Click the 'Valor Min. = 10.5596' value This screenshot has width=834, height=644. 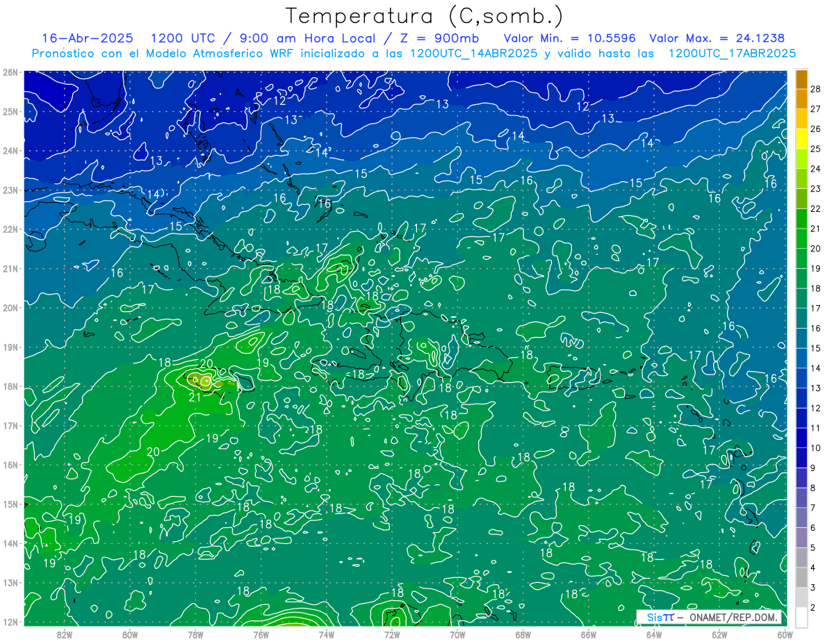[x=570, y=38]
